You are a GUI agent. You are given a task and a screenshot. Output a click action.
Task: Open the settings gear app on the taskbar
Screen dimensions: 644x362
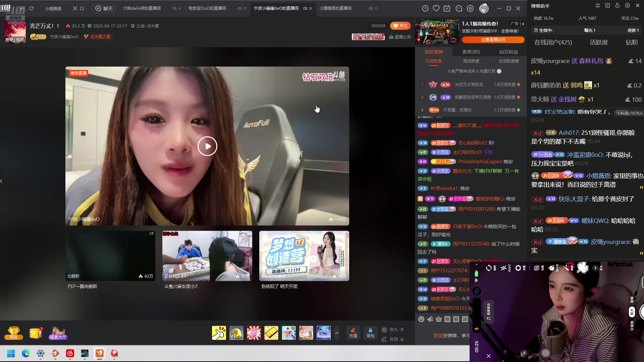pos(41,353)
